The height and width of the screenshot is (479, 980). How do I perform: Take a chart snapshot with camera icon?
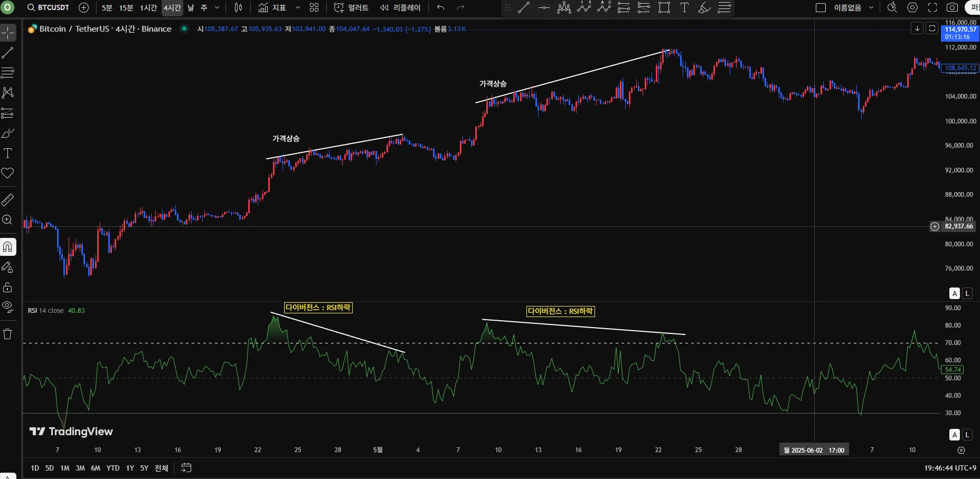tap(952, 7)
